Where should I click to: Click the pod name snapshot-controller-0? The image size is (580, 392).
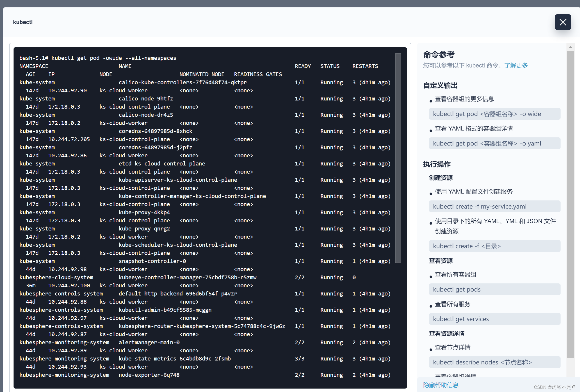pos(152,261)
